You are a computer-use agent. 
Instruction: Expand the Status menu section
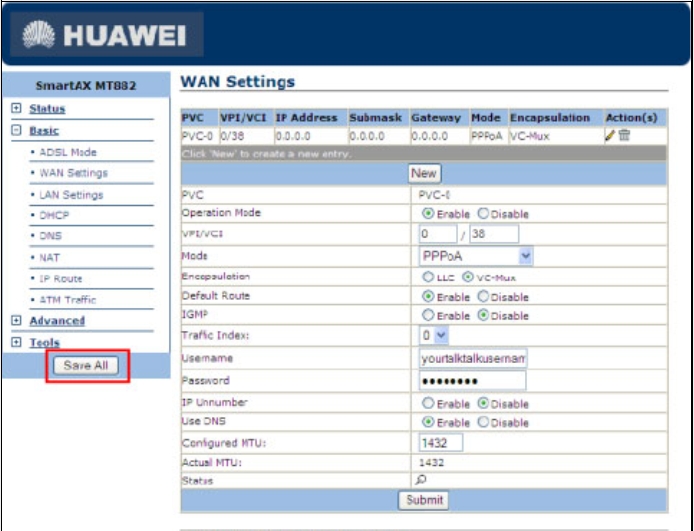16,108
